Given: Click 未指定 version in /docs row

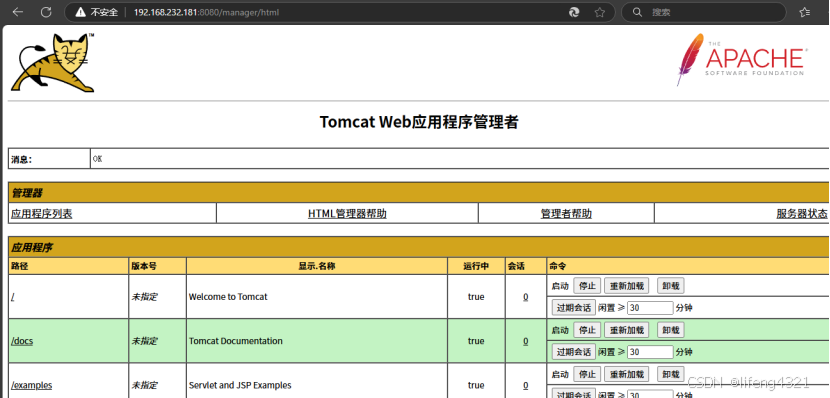Looking at the screenshot, I should coord(144,341).
